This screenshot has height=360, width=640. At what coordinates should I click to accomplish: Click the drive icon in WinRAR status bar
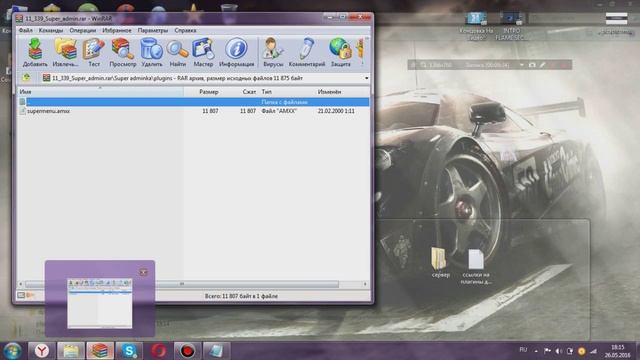(21, 295)
